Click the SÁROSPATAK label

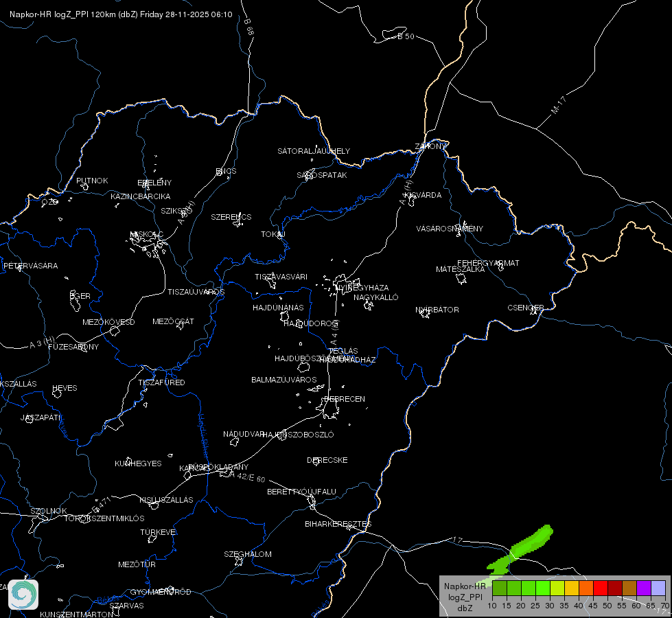(x=322, y=175)
